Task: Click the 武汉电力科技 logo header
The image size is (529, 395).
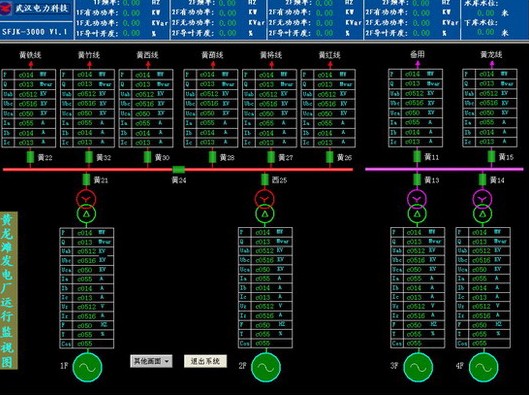Action: pyautogui.click(x=36, y=9)
